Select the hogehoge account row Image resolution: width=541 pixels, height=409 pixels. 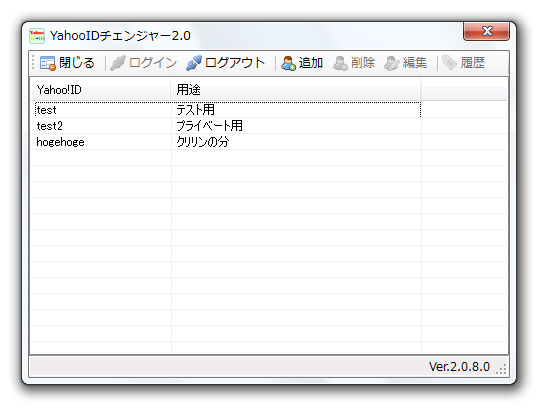coord(228,142)
